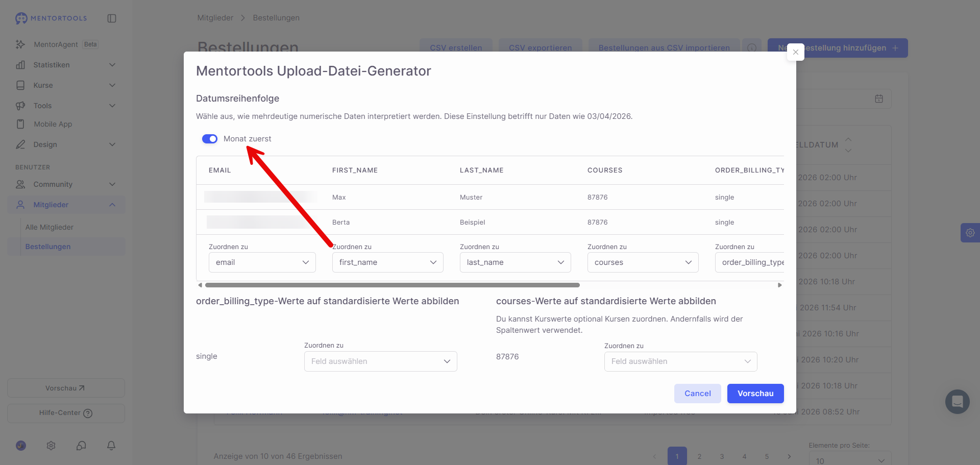Open the first_name mapping dropdown
Screen dimensions: 980x465
click(x=388, y=262)
